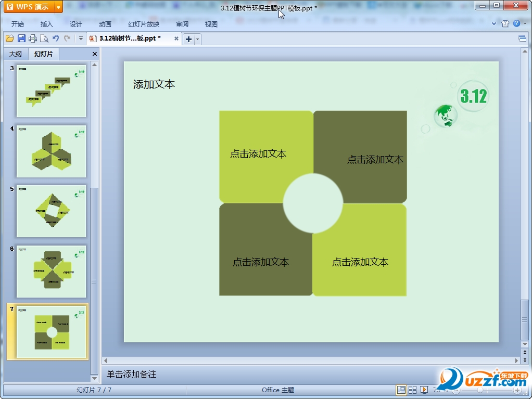The width and height of the screenshot is (532, 399).
Task: Click the previous slide double-arrow button
Action: click(x=525, y=352)
